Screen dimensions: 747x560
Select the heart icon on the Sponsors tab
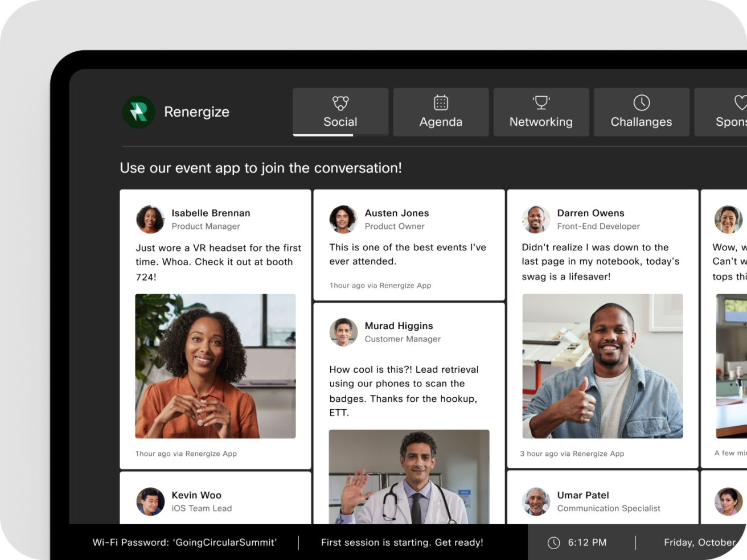(x=740, y=102)
